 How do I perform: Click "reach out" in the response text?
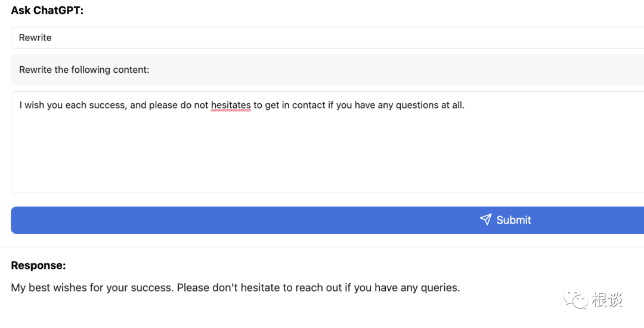[x=318, y=287]
